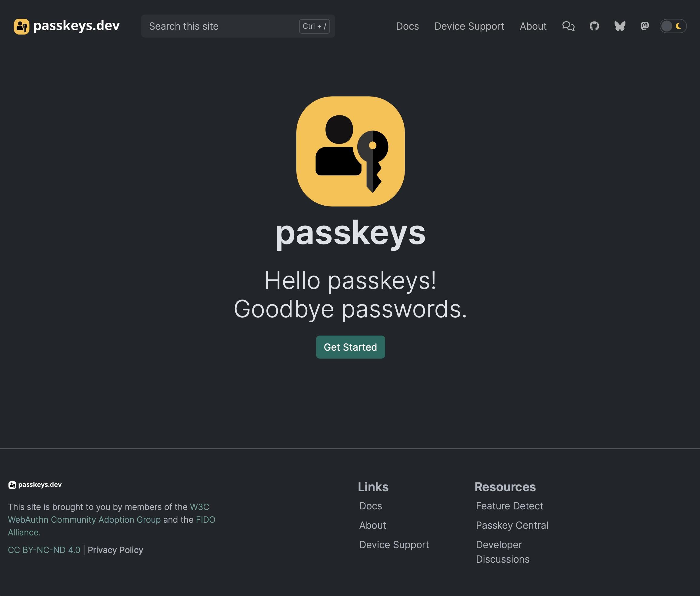
Task: Click the footer passkeys.dev logo
Action: tap(35, 485)
